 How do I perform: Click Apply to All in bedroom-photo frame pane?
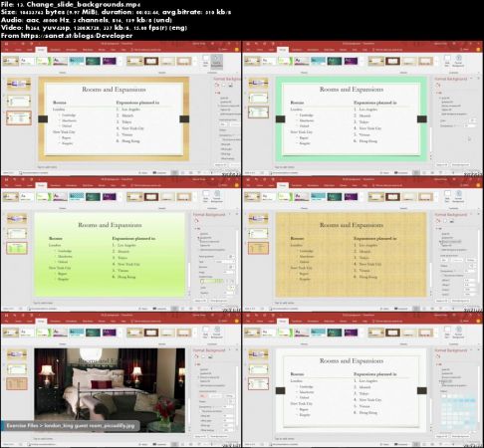(x=200, y=436)
